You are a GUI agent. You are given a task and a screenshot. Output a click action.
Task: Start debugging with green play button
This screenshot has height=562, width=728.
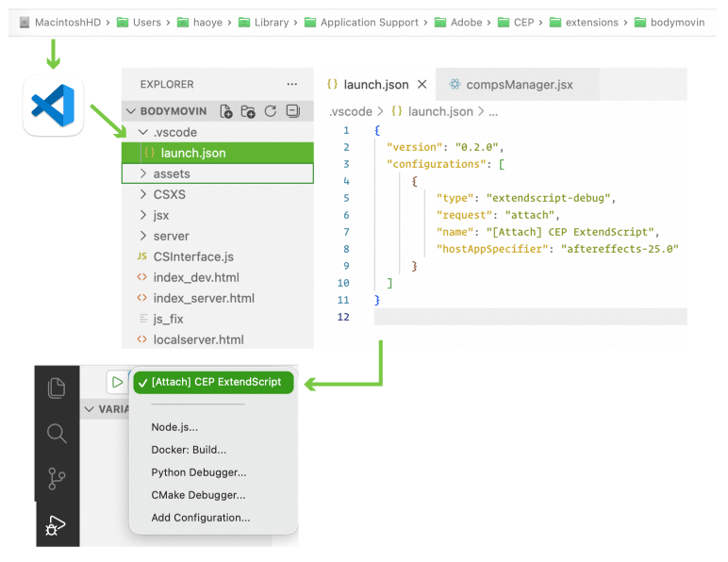(118, 382)
